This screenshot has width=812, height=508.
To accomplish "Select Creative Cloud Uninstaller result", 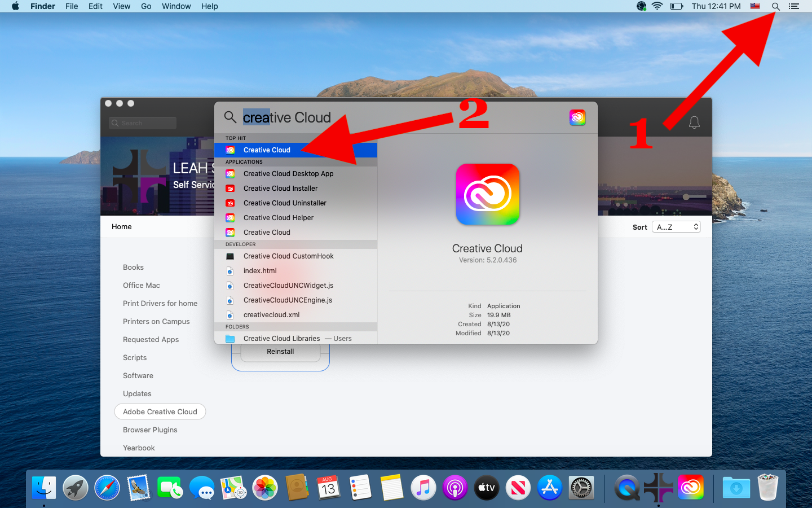I will coord(295,203).
